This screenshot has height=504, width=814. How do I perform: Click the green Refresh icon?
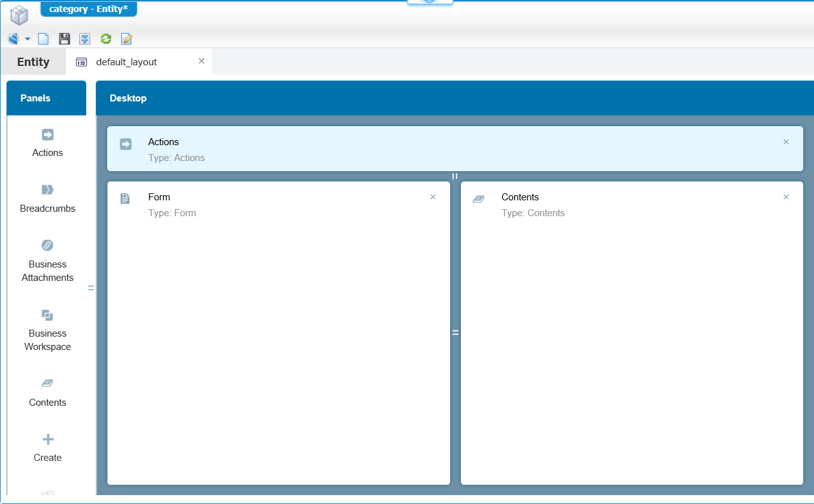point(106,39)
